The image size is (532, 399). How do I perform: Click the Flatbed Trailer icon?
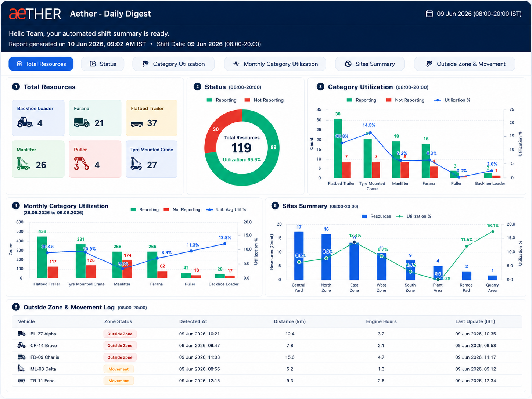pos(137,124)
